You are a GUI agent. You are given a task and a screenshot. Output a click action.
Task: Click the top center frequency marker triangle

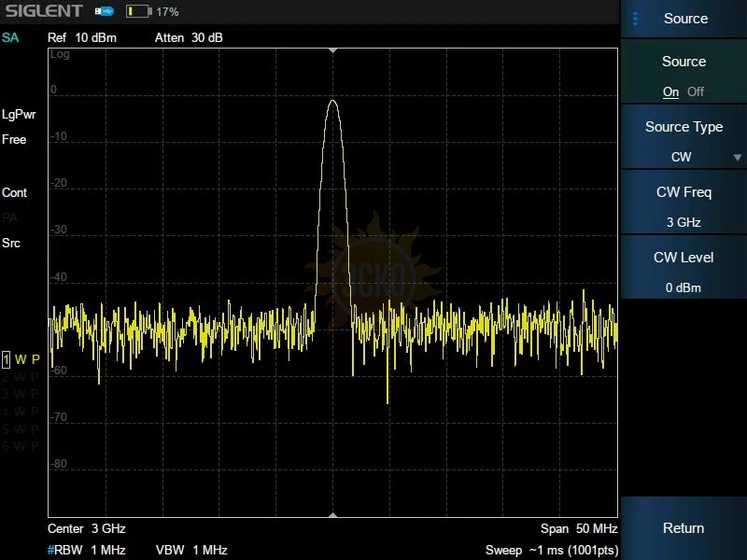(333, 50)
